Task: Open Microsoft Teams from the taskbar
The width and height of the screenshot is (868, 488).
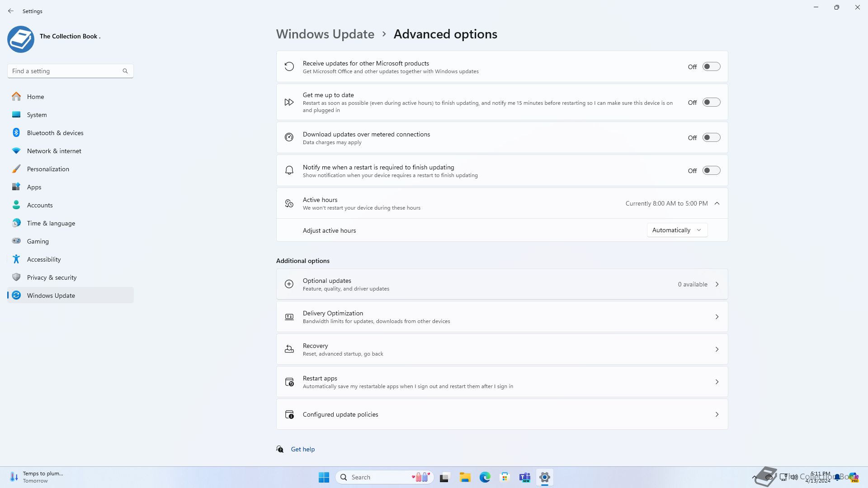Action: click(525, 477)
